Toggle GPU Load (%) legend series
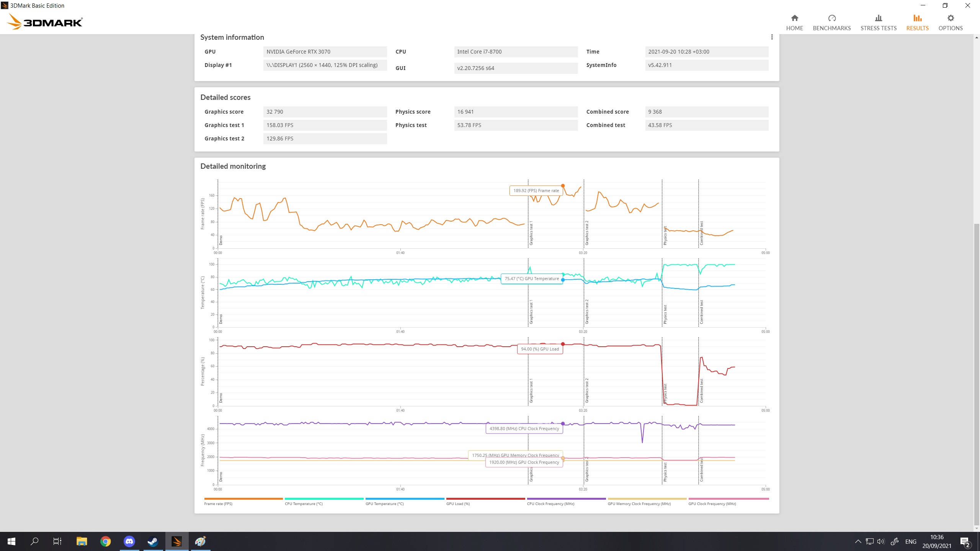The height and width of the screenshot is (551, 980). pos(485,501)
